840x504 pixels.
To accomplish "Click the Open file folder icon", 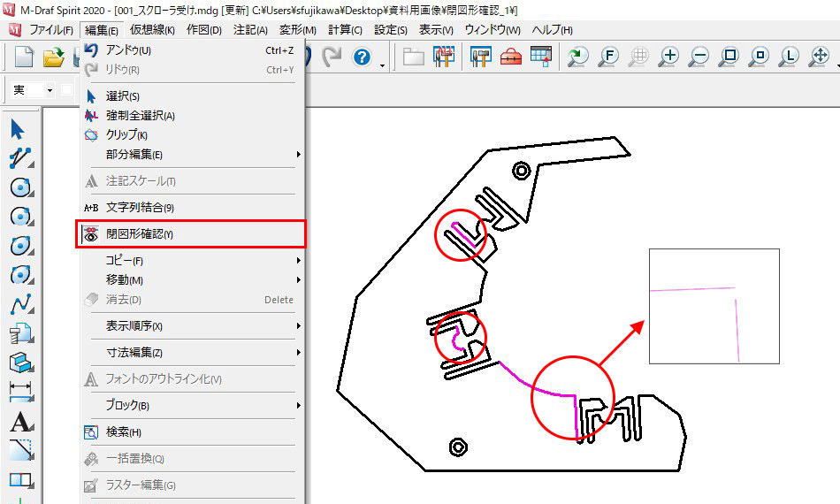I will tap(54, 57).
